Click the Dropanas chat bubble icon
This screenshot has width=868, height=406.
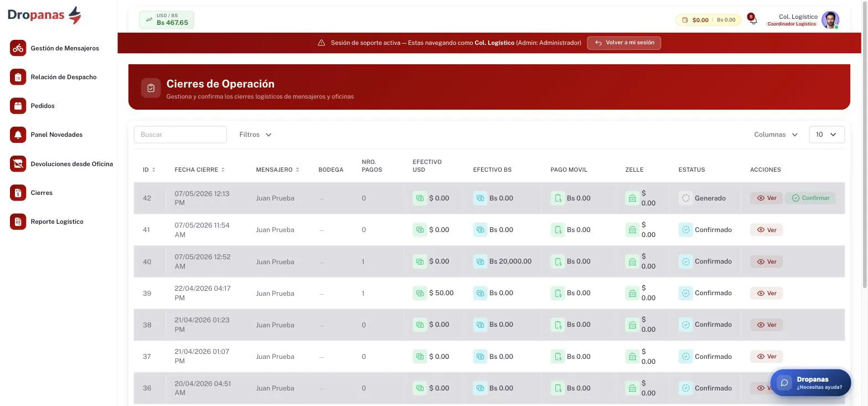click(784, 383)
